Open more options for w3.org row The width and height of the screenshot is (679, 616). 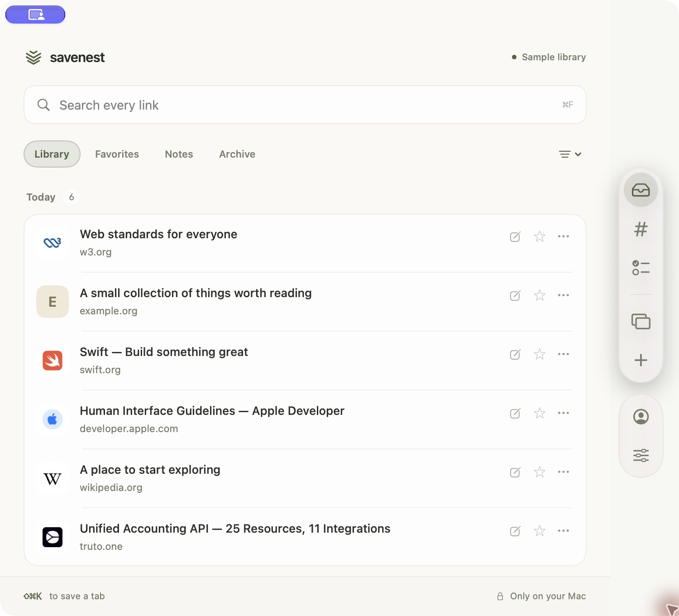tap(563, 236)
